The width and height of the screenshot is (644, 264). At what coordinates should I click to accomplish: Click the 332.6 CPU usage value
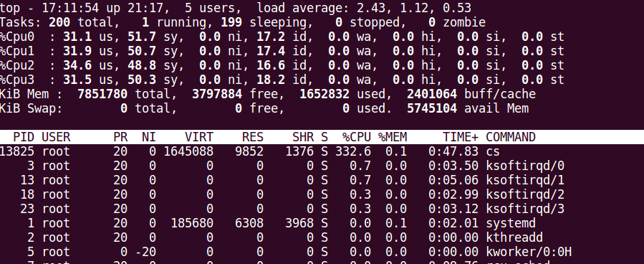coord(353,152)
